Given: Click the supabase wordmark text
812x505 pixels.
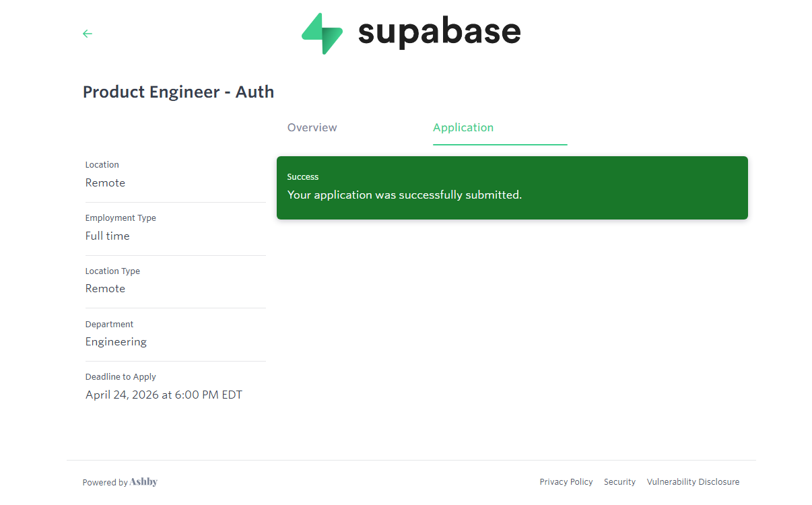Looking at the screenshot, I should 439,32.
